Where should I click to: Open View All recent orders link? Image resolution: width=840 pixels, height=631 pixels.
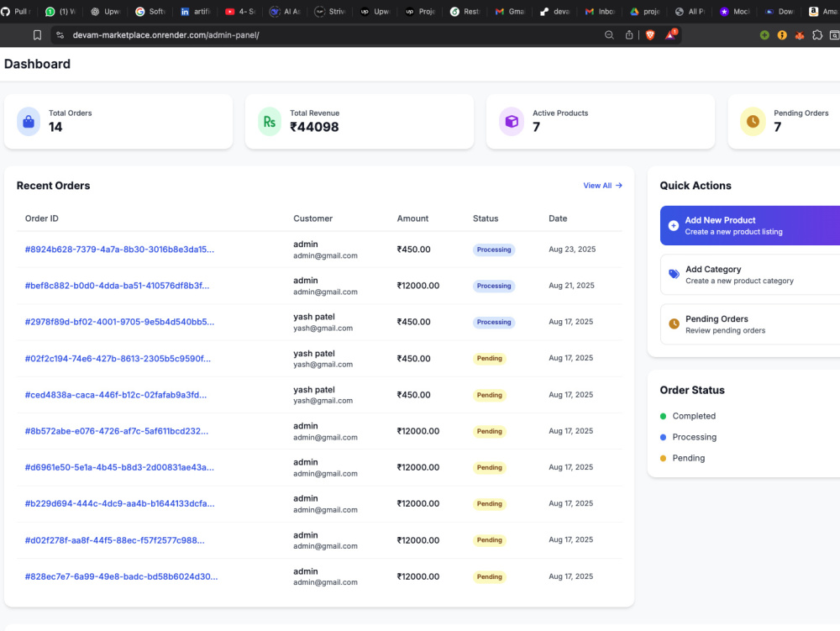(x=602, y=186)
